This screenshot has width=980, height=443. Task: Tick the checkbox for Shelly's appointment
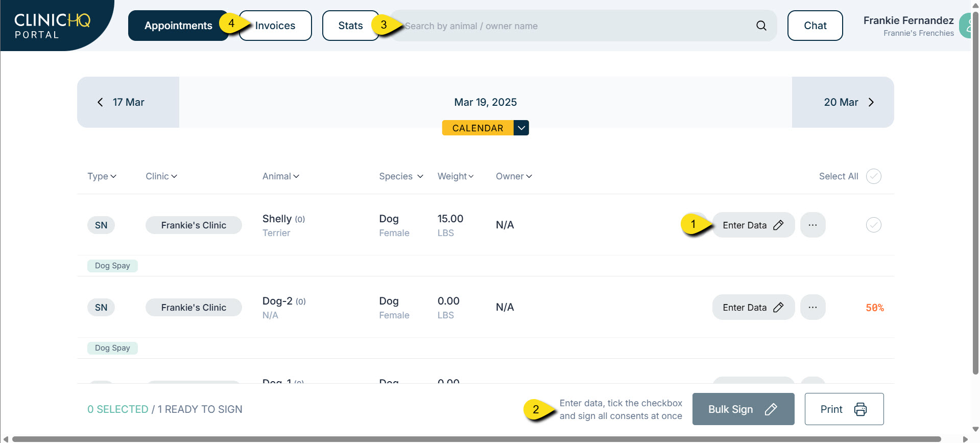(x=873, y=225)
